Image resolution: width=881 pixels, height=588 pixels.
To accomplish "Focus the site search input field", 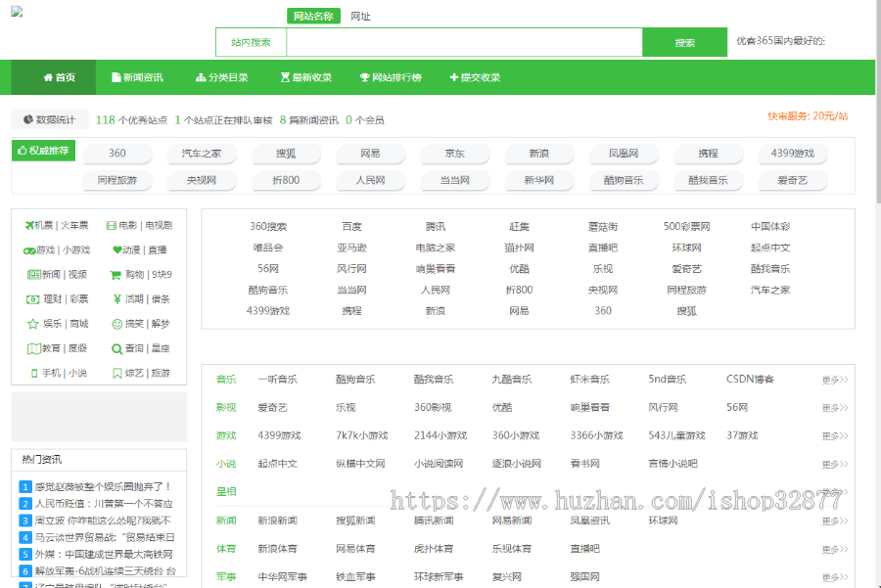I will pyautogui.click(x=464, y=43).
